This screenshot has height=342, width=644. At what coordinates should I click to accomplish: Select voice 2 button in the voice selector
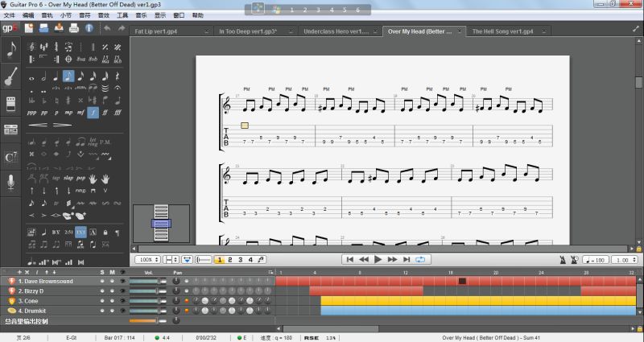229,260
